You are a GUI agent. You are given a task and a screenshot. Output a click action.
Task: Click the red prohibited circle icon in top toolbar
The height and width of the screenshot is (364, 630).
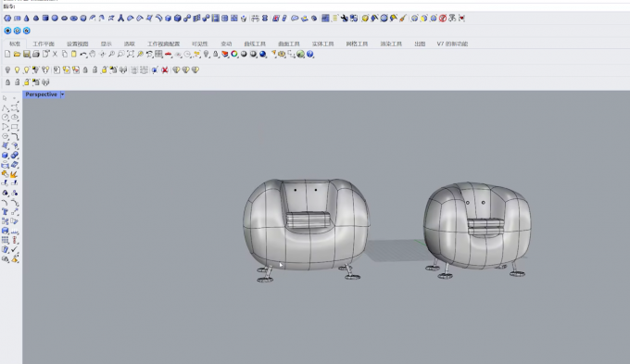pyautogui.click(x=443, y=19)
